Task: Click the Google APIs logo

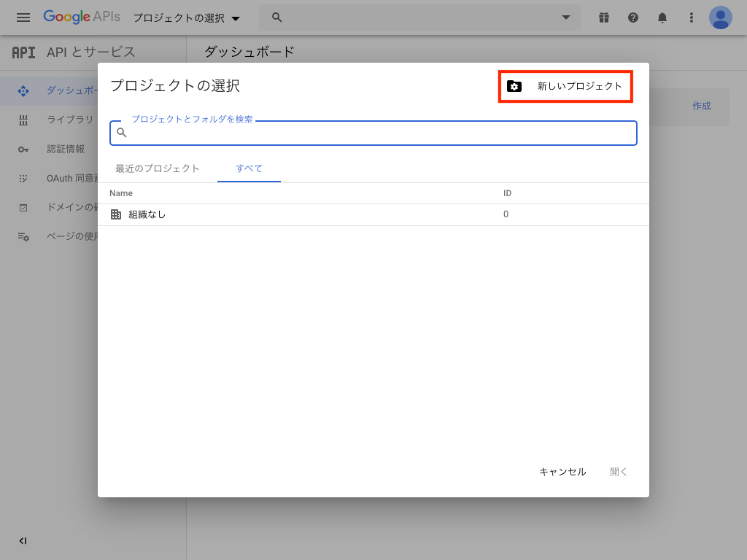Action: [81, 17]
